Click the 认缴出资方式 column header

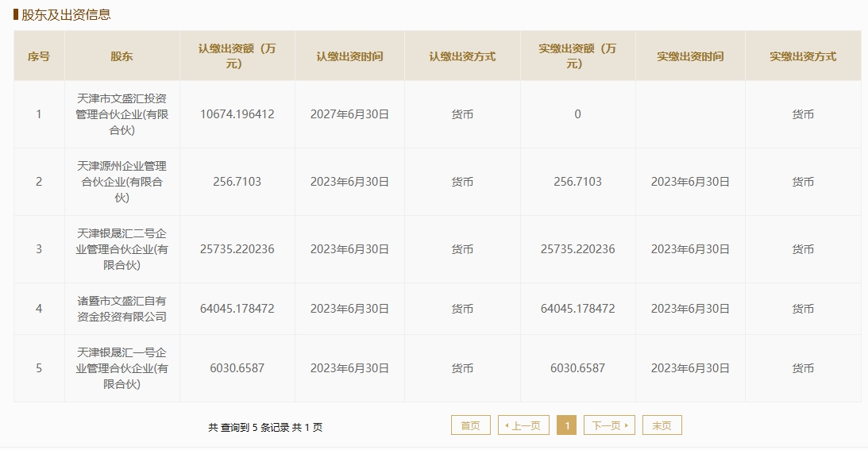click(x=462, y=56)
